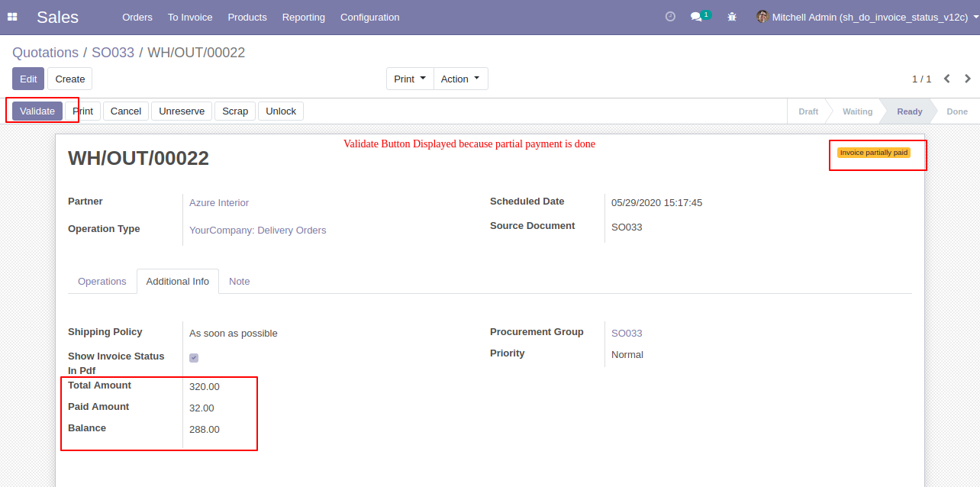Image resolution: width=980 pixels, height=487 pixels.
Task: Click the Invoice partially paid badge
Action: (x=874, y=153)
